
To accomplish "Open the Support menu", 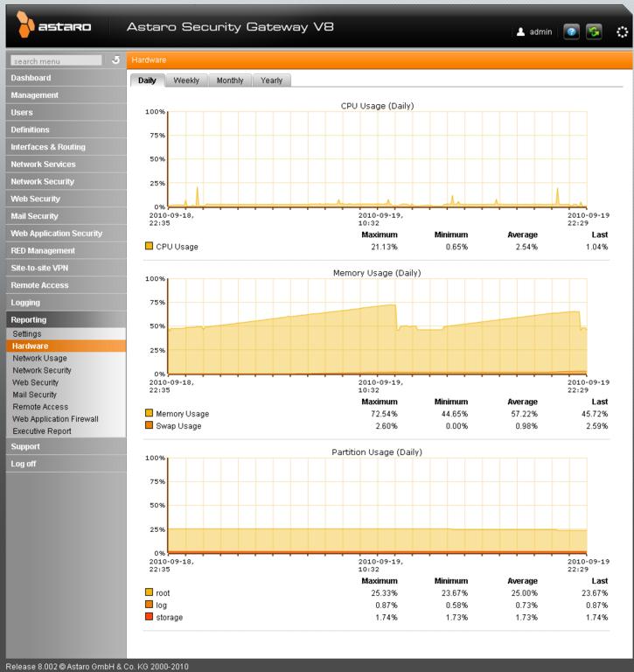I will 66,446.
